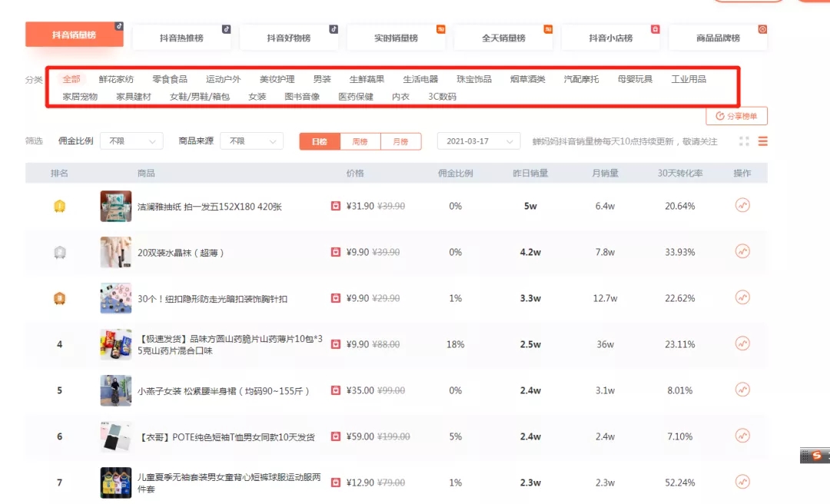830x504 pixels.
Task: Select 日榜 daily ranking toggle
Action: click(319, 141)
